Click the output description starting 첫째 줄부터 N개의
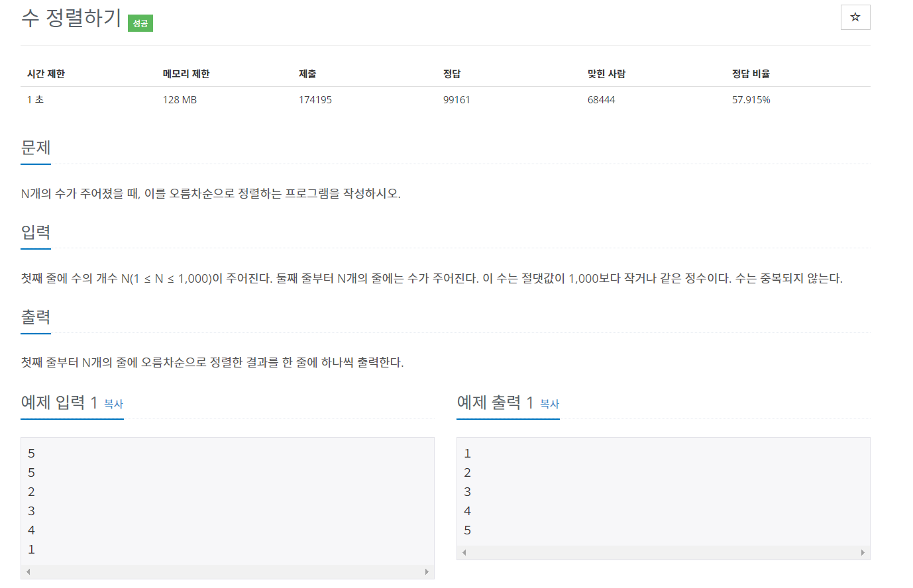This screenshot has width=913, height=588. tap(212, 362)
